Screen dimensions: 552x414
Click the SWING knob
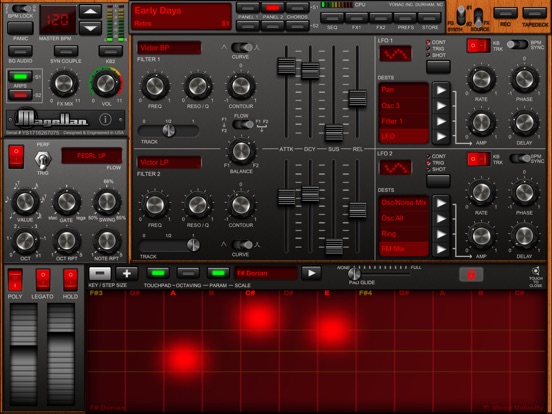tap(107, 202)
